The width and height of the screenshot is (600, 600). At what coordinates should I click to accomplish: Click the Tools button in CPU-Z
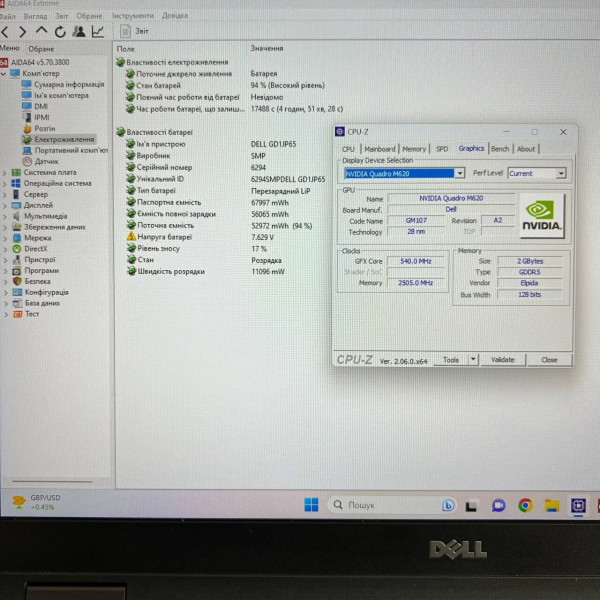tap(451, 360)
